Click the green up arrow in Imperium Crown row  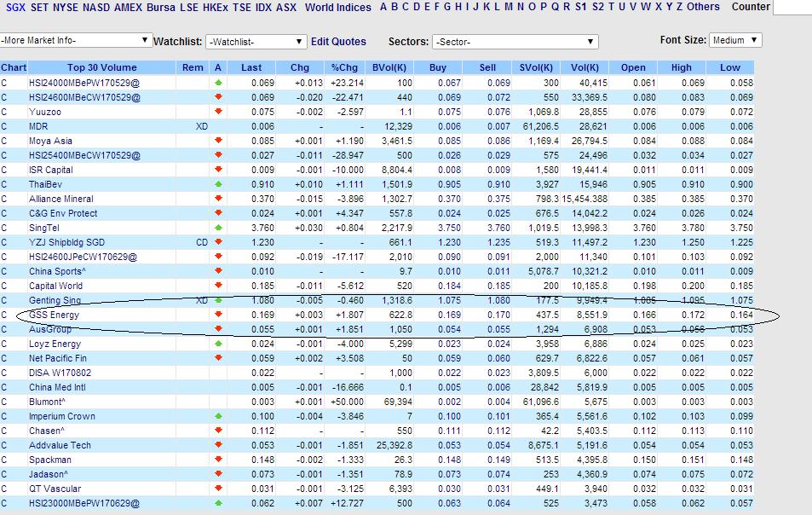[218, 416]
